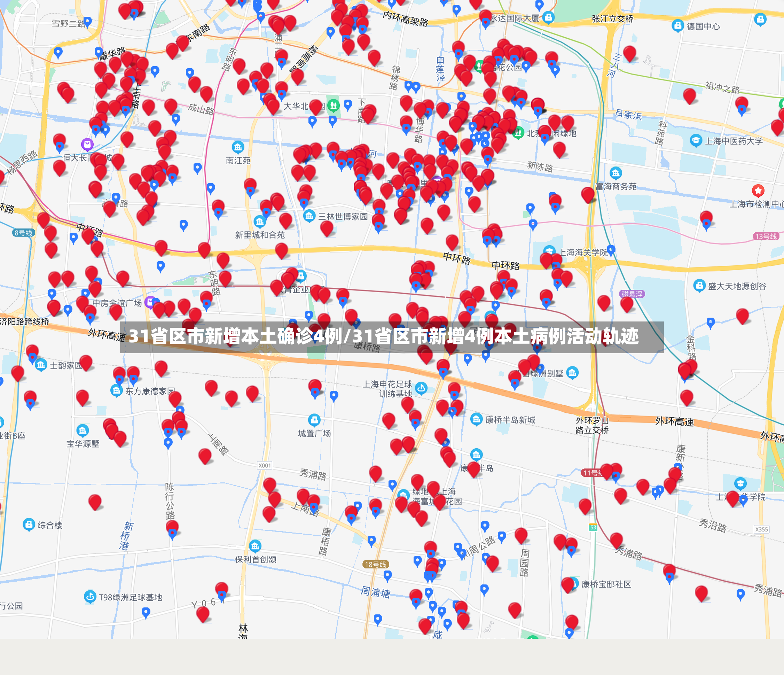
Task: Select the 陈行公路 road label
Action: click(x=170, y=501)
